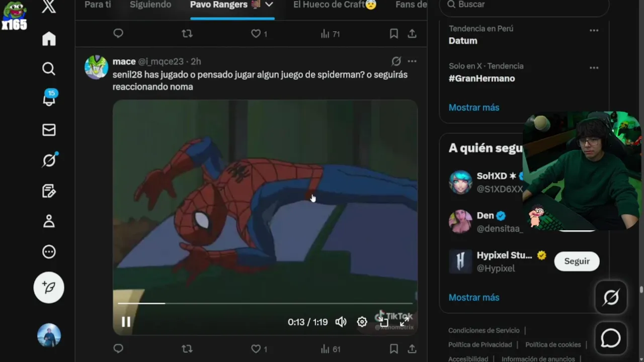Open Notifications bell with 15 badge

pos(49,98)
